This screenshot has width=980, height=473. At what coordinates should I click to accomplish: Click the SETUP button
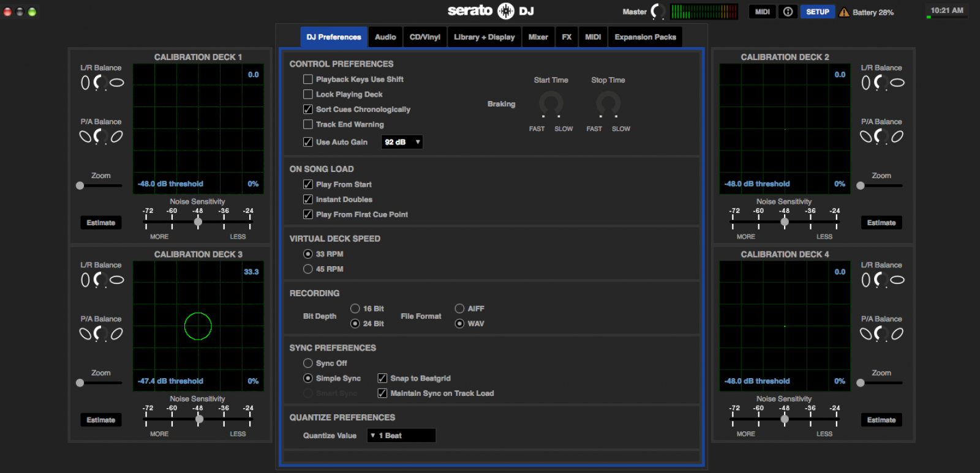818,12
